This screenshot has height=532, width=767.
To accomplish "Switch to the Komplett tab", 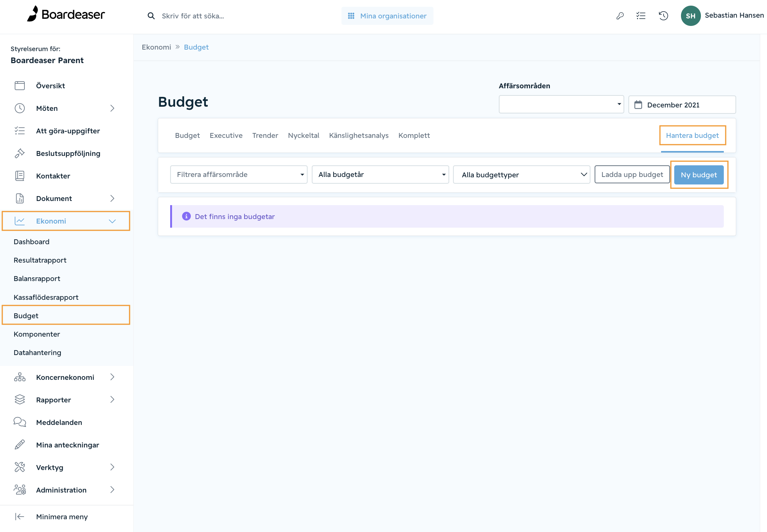I will point(414,135).
